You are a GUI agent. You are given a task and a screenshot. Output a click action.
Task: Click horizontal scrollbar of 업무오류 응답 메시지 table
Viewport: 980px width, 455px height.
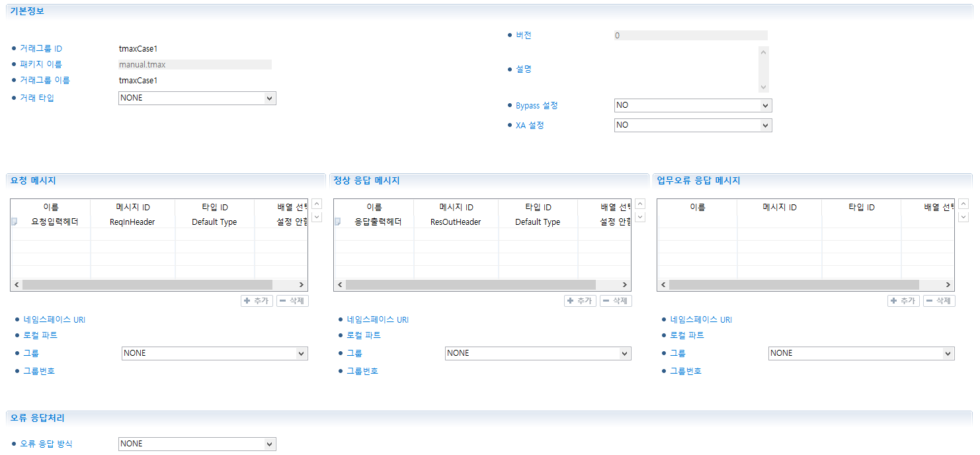pos(794,284)
